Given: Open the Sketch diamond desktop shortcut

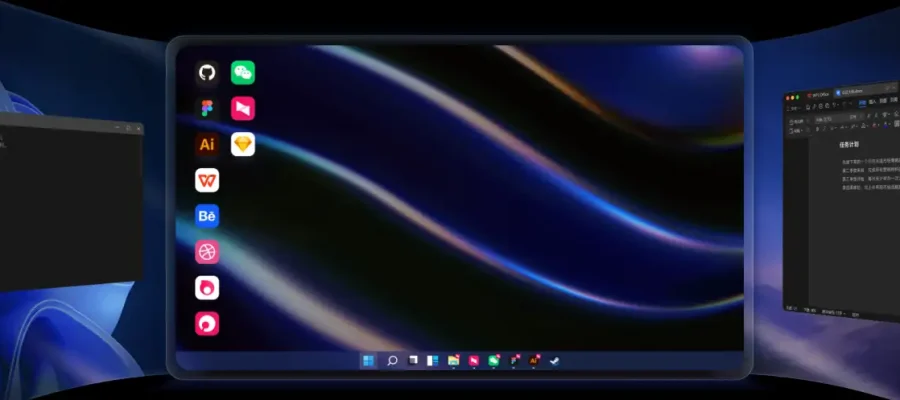Looking at the screenshot, I should click(x=243, y=145).
